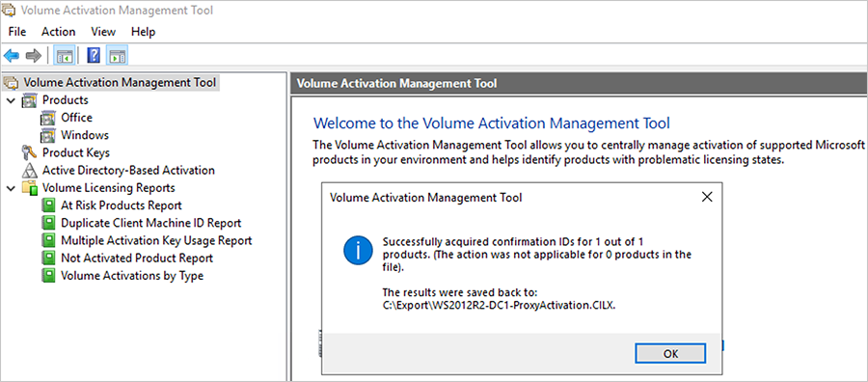Screen dimensions: 868x382
Task: Select Active Directory-Based Activation tree item
Action: pyautogui.click(x=128, y=171)
